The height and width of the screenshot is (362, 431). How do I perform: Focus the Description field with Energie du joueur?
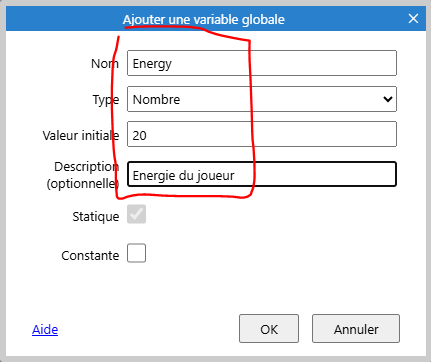coord(262,174)
